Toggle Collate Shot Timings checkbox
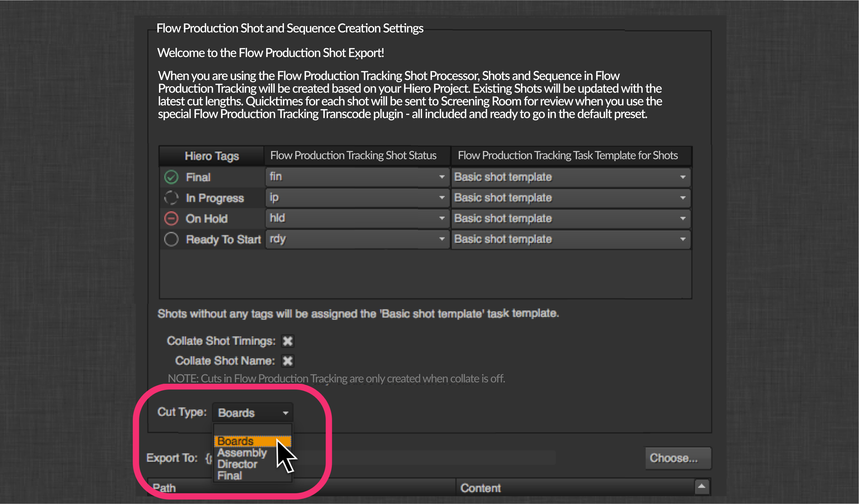 (x=287, y=341)
